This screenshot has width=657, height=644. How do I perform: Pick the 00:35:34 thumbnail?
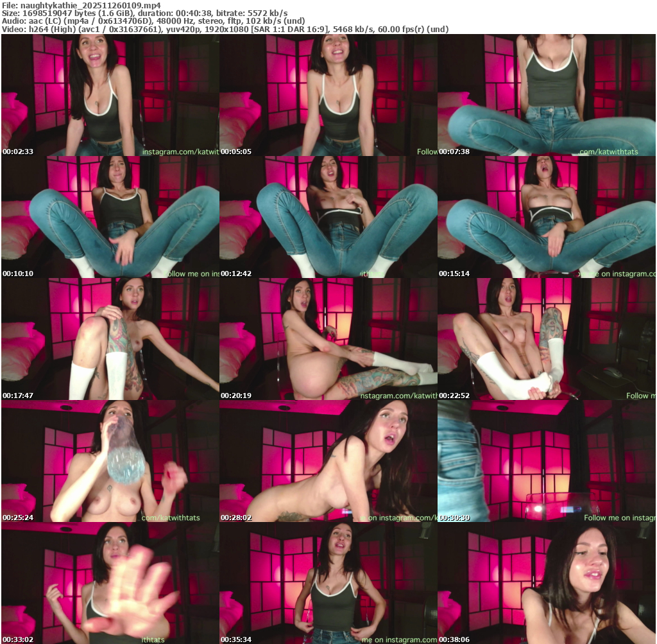(328, 583)
